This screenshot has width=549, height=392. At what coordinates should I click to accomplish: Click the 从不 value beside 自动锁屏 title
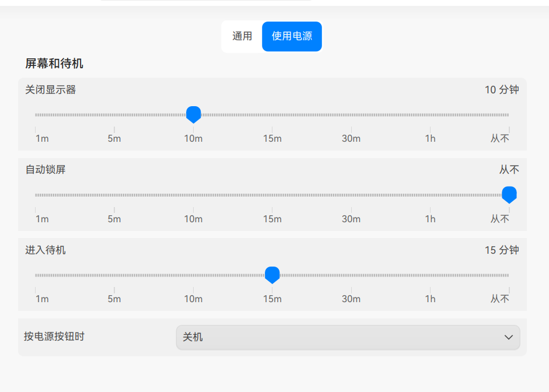pyautogui.click(x=509, y=170)
